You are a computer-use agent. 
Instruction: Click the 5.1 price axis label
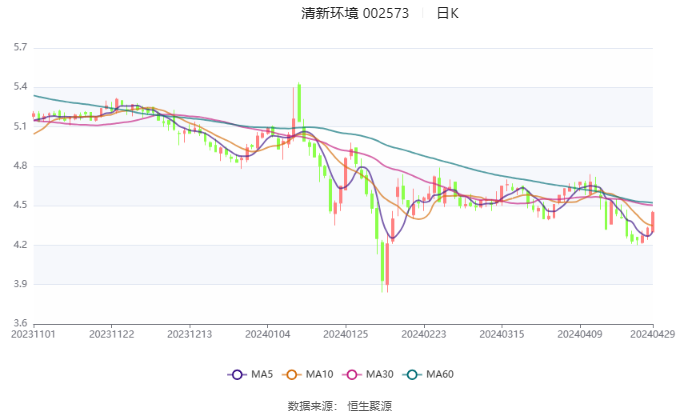(20, 126)
